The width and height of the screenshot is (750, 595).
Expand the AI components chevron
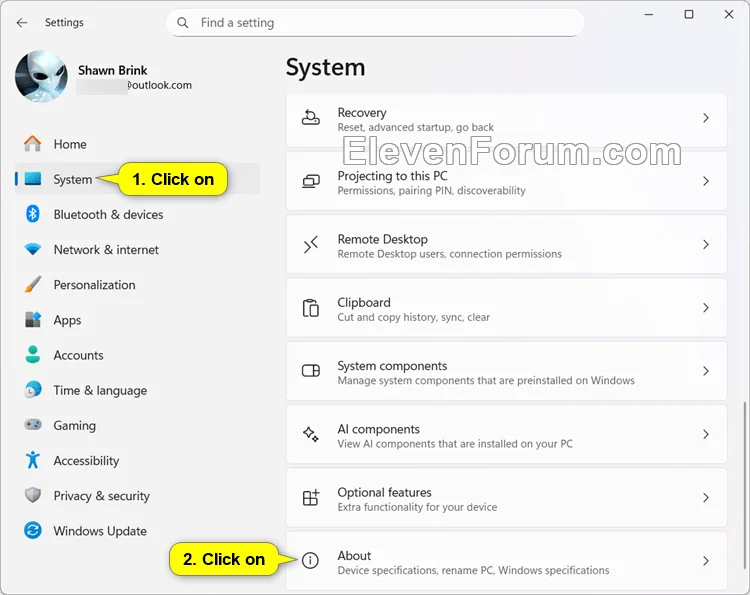click(706, 434)
